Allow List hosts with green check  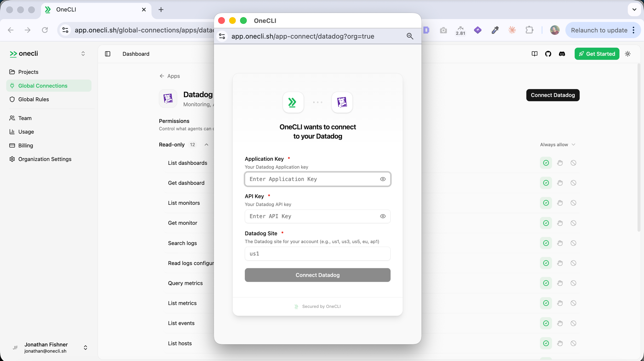pyautogui.click(x=546, y=343)
